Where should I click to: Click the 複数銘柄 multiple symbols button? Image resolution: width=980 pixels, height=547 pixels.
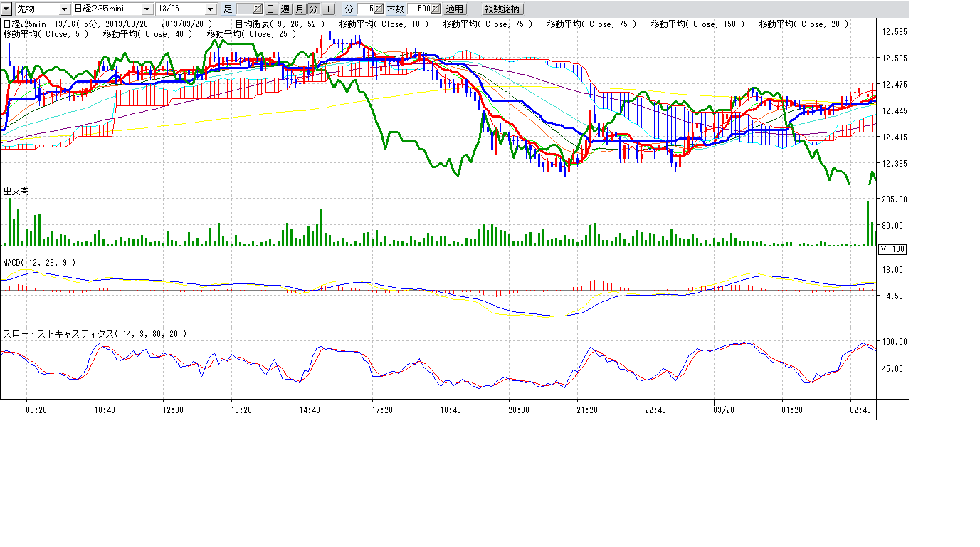(502, 9)
